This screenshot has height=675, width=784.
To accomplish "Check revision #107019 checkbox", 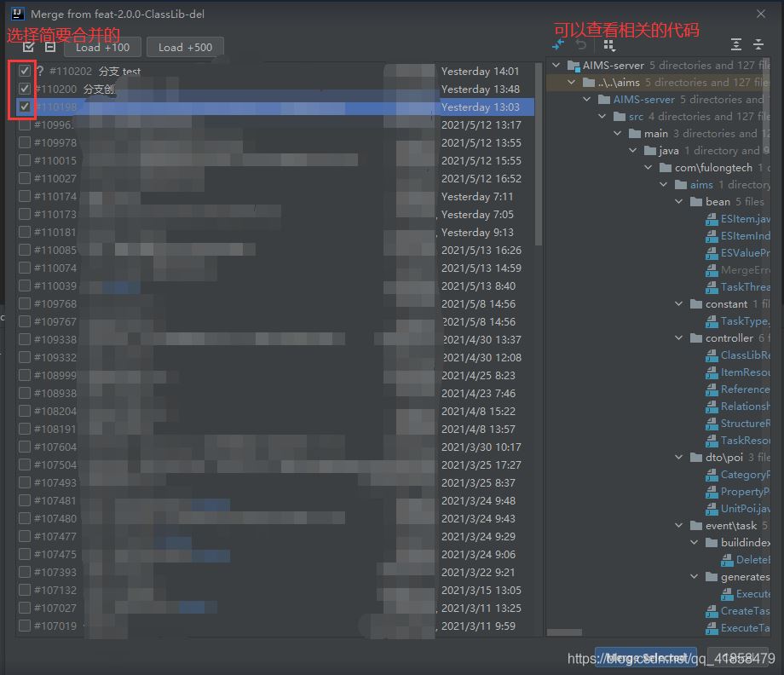I will [25, 626].
